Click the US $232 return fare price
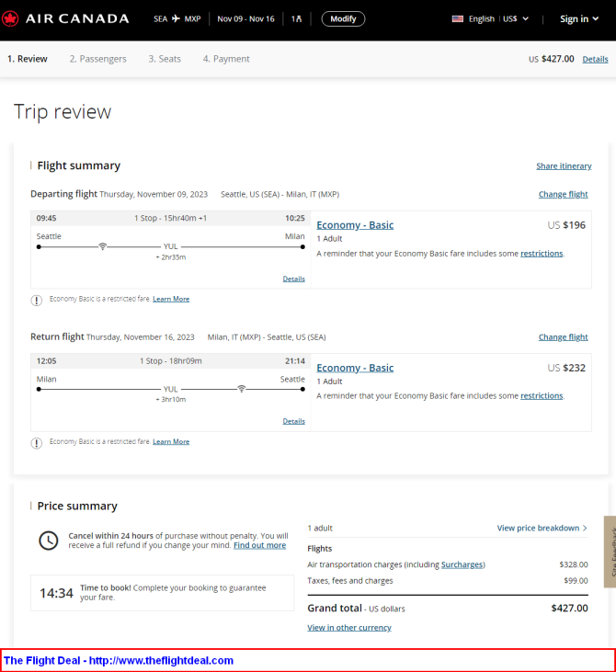Viewport: 616px width, 672px height. pos(566,368)
